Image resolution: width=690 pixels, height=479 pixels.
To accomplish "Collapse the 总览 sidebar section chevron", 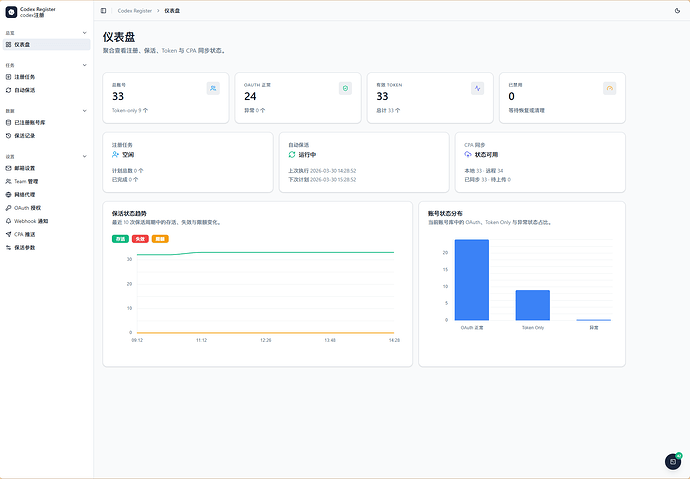I will click(85, 33).
